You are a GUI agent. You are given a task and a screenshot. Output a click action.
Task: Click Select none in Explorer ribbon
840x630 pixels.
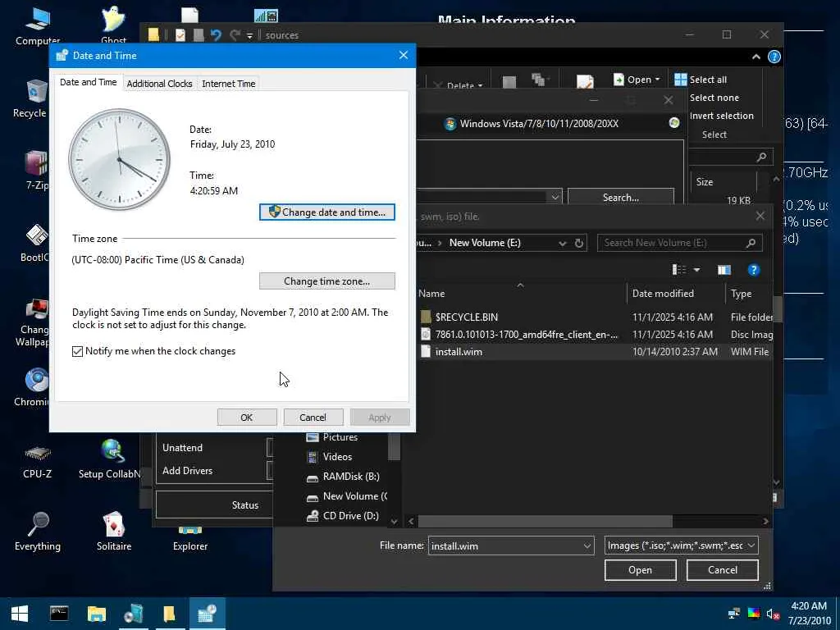tap(714, 98)
